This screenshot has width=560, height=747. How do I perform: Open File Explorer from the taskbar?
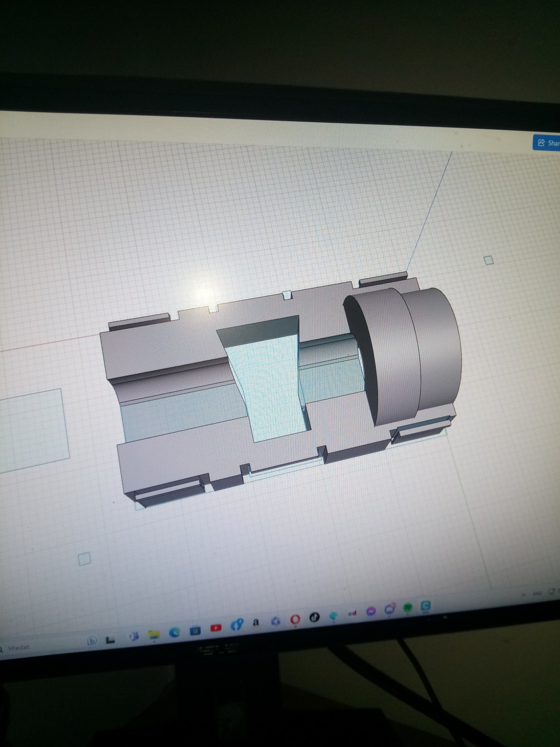click(154, 635)
